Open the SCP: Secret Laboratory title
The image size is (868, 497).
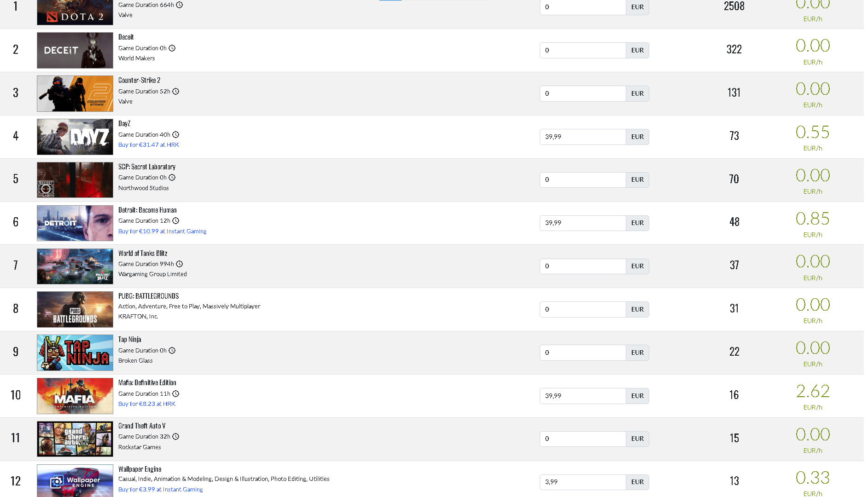point(147,167)
